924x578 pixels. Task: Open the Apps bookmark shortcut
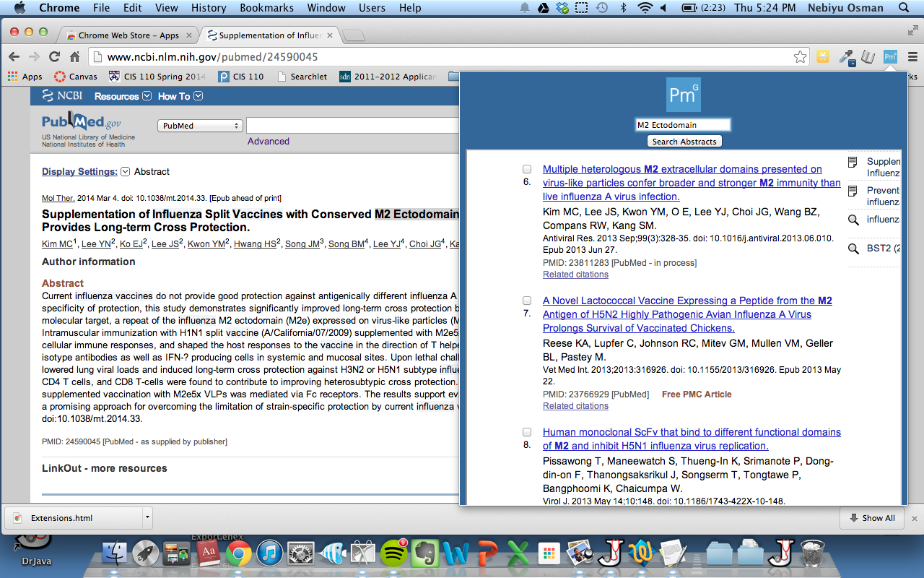(x=25, y=76)
